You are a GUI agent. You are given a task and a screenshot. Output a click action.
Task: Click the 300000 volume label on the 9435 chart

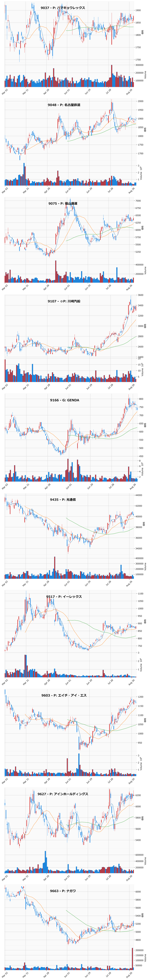[x=140, y=563]
